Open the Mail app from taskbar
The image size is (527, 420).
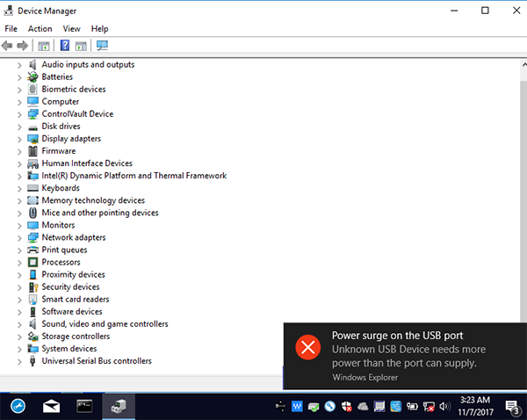pyautogui.click(x=52, y=406)
